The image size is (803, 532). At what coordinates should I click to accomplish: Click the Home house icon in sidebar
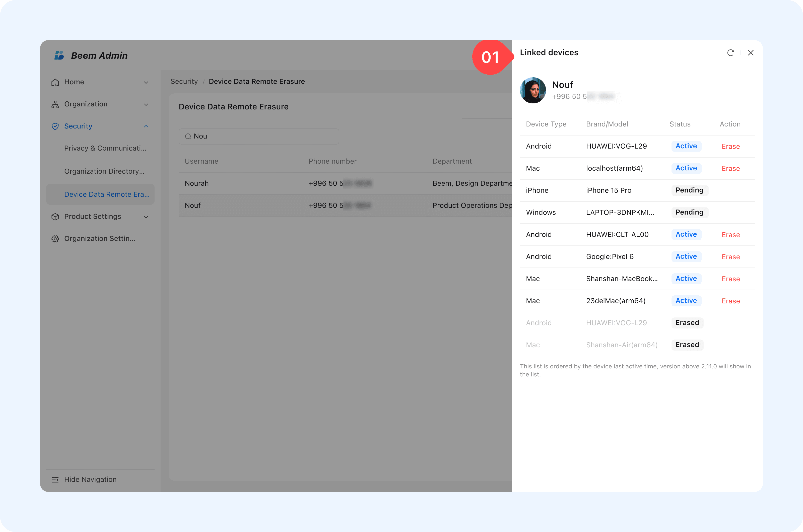(x=55, y=82)
